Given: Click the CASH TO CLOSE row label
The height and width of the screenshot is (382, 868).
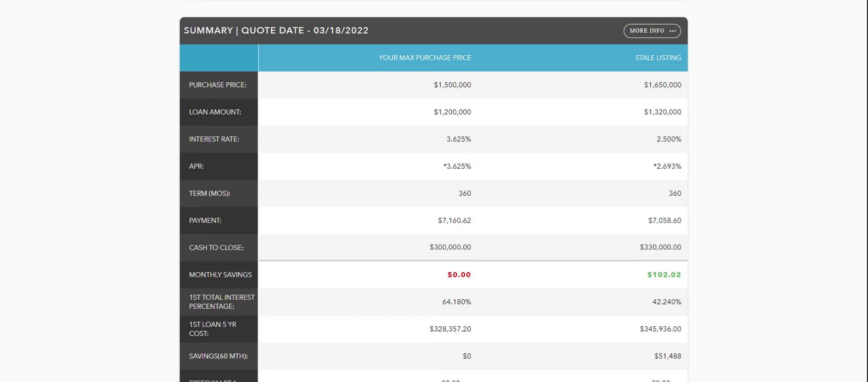Looking at the screenshot, I should (x=216, y=248).
